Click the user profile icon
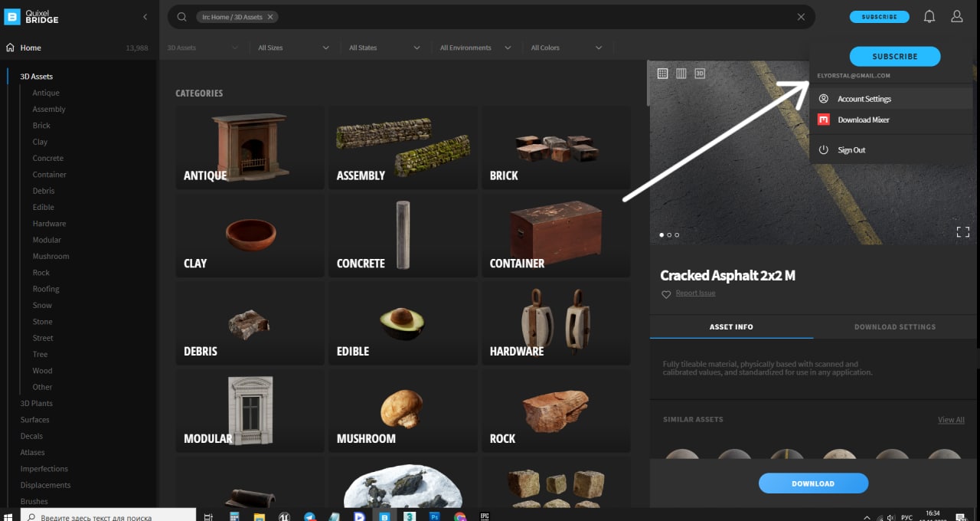 click(x=956, y=16)
